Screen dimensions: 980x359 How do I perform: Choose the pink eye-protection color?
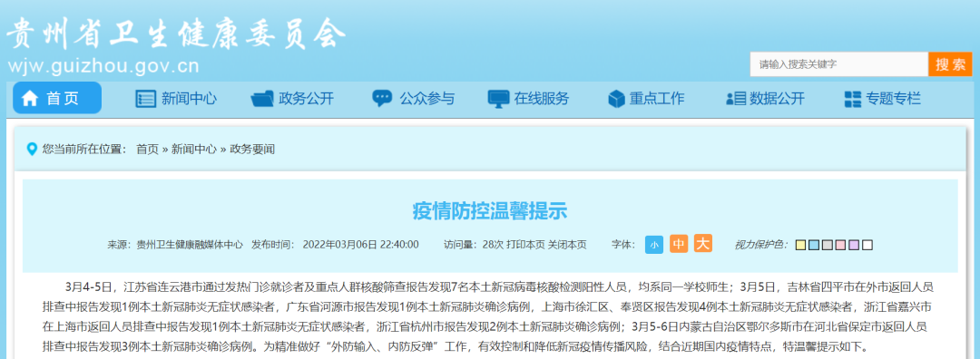pos(840,245)
